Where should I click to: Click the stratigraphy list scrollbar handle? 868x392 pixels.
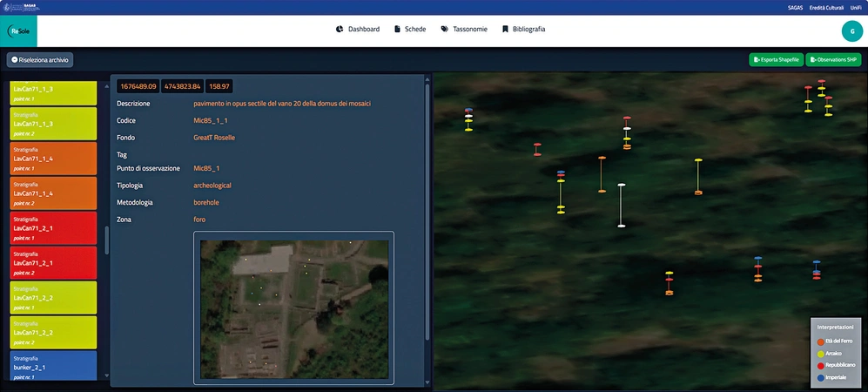click(x=107, y=240)
